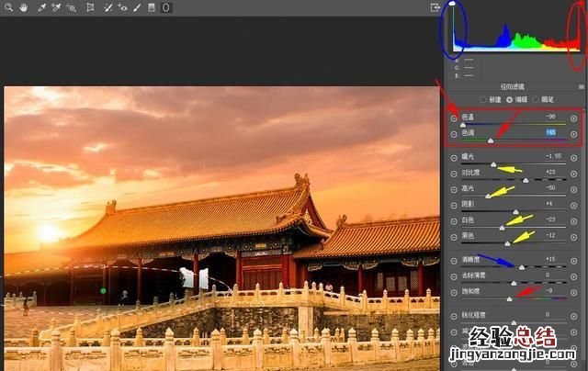This screenshot has width=588, height=371.
Task: Click the highlighted 色调 value field
Action: pos(550,132)
